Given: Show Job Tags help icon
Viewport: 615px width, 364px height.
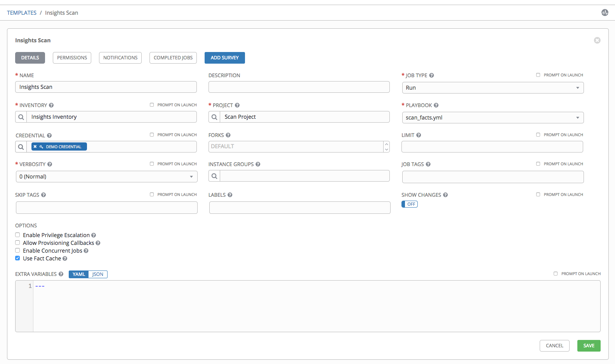Looking at the screenshot, I should (428, 164).
